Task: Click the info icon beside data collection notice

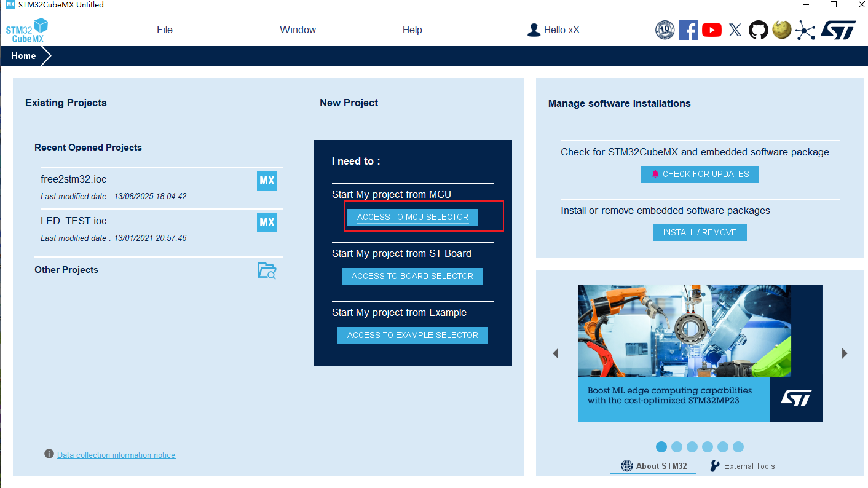Action: pyautogui.click(x=49, y=454)
